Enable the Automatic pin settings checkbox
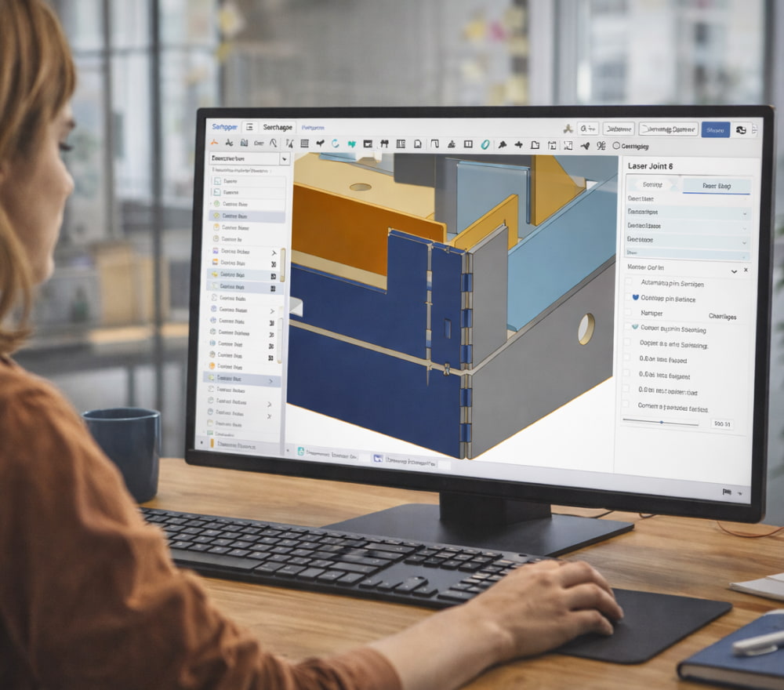This screenshot has height=690, width=784. click(629, 281)
